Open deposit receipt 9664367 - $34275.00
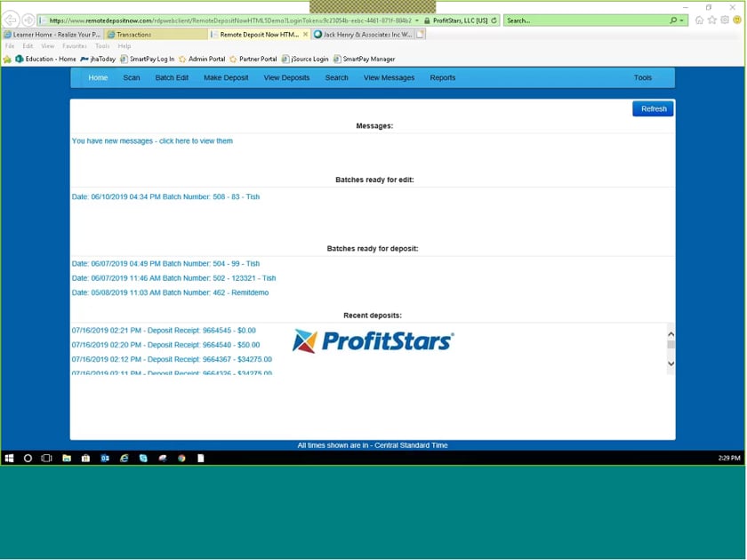Screen dimensions: 747x560 click(172, 359)
